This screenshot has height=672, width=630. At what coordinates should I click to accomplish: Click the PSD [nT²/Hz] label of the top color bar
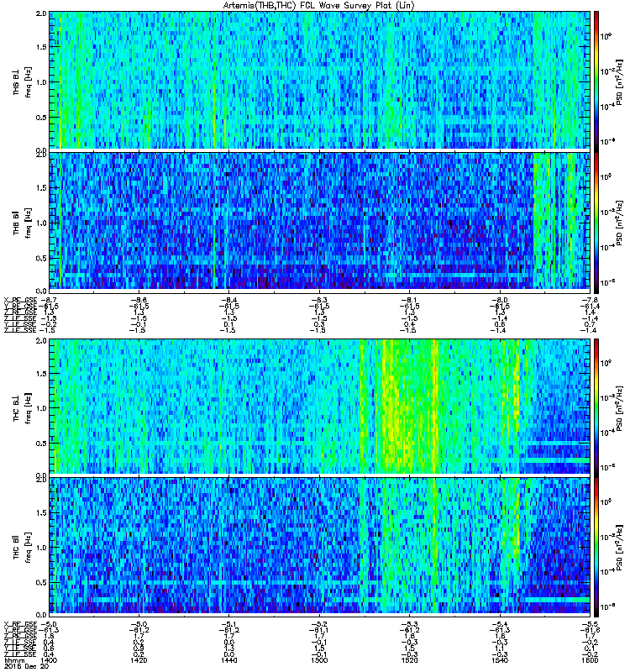[618, 81]
